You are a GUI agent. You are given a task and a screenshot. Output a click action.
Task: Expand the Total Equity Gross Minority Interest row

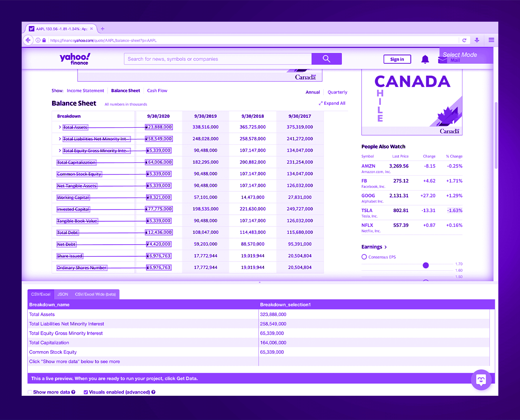pyautogui.click(x=60, y=151)
